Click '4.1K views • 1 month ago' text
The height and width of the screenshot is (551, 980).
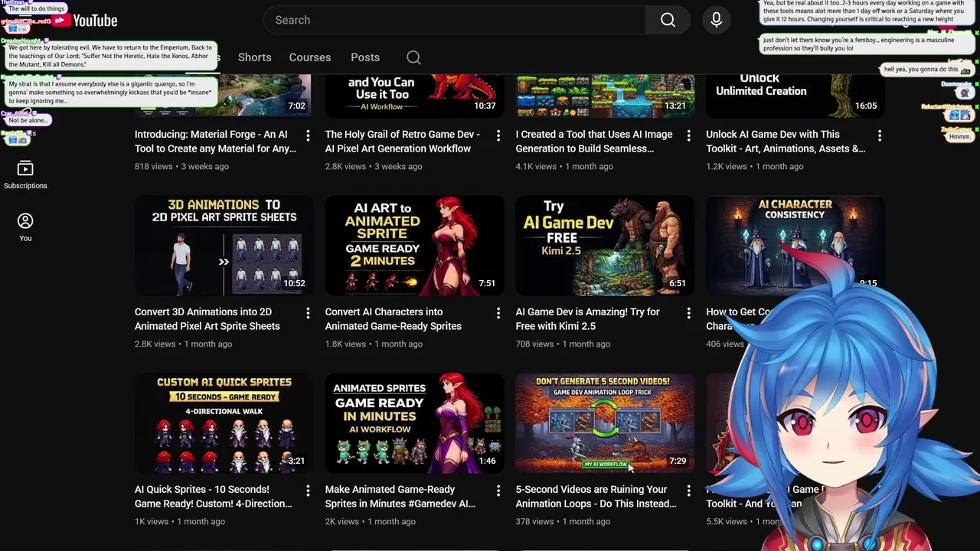[564, 166]
